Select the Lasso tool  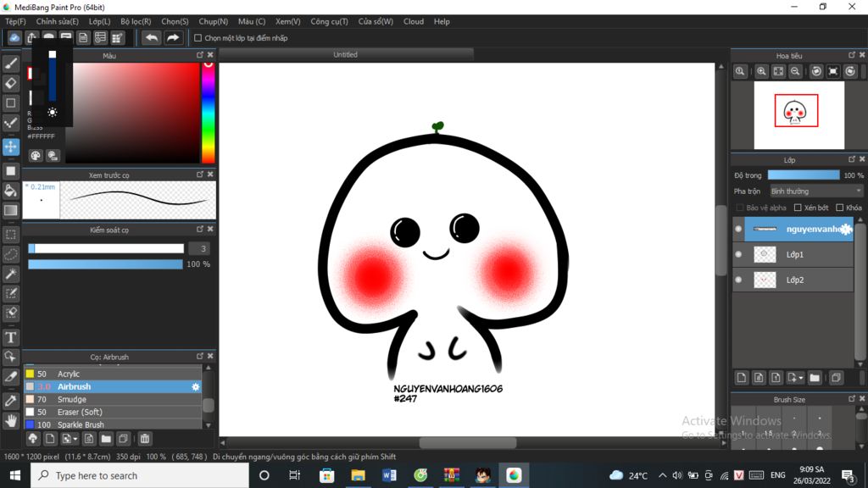click(10, 254)
